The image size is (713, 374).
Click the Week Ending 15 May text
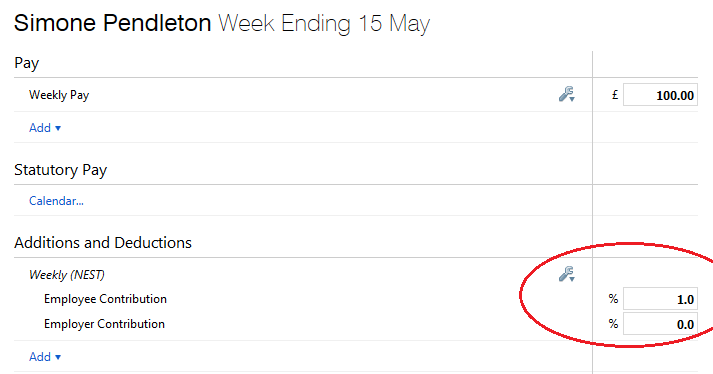[x=324, y=24]
